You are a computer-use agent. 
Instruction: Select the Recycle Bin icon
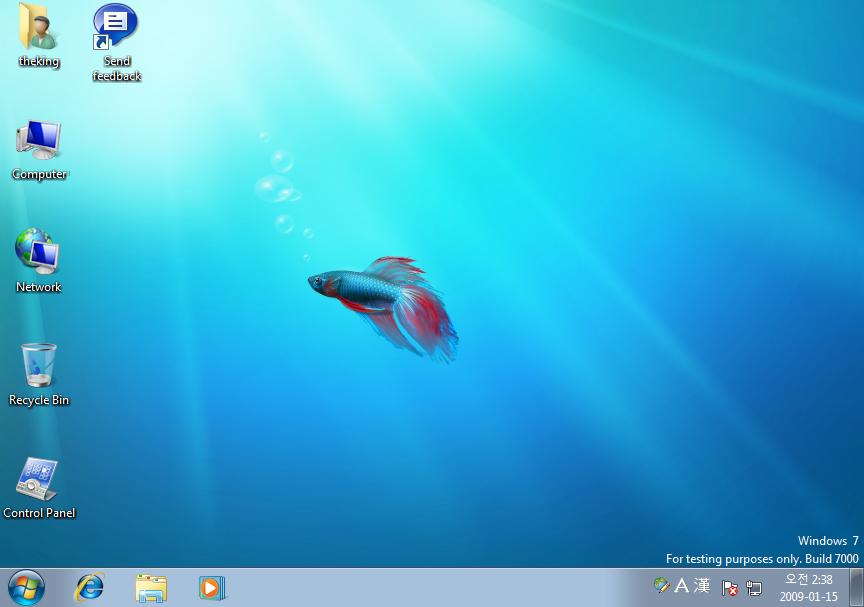click(x=39, y=365)
